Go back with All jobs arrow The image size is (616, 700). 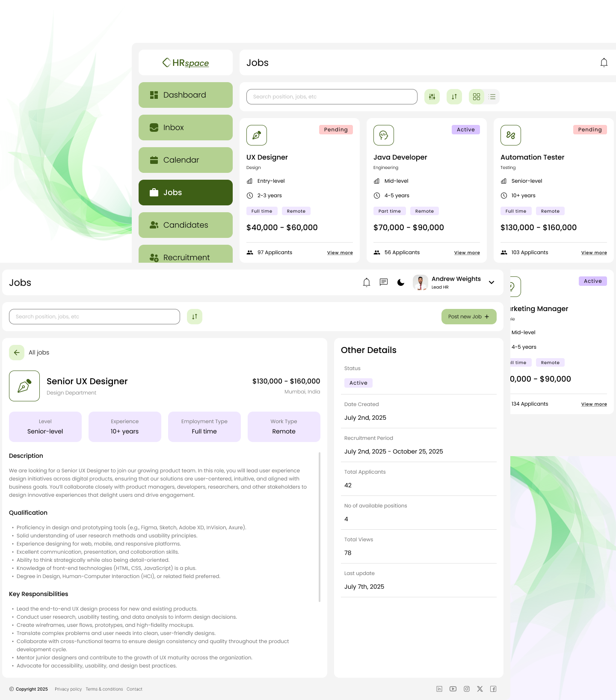[17, 353]
